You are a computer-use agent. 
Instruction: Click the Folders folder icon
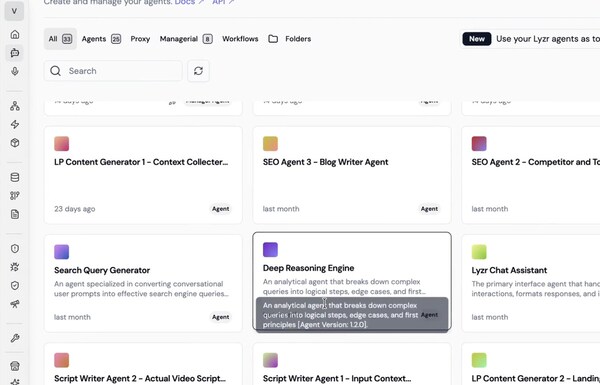[x=273, y=39]
